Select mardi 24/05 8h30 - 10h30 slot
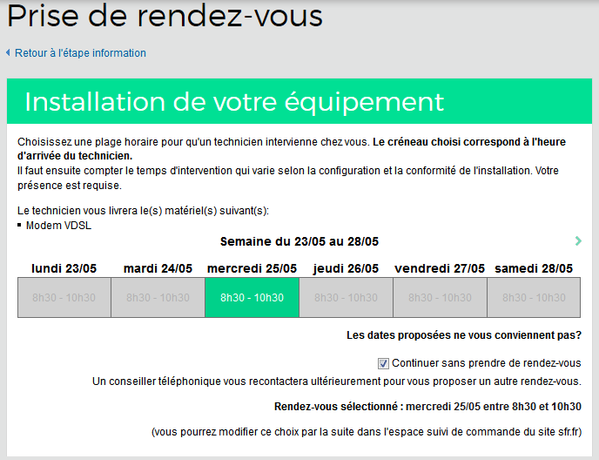The image size is (599, 460). point(158,298)
